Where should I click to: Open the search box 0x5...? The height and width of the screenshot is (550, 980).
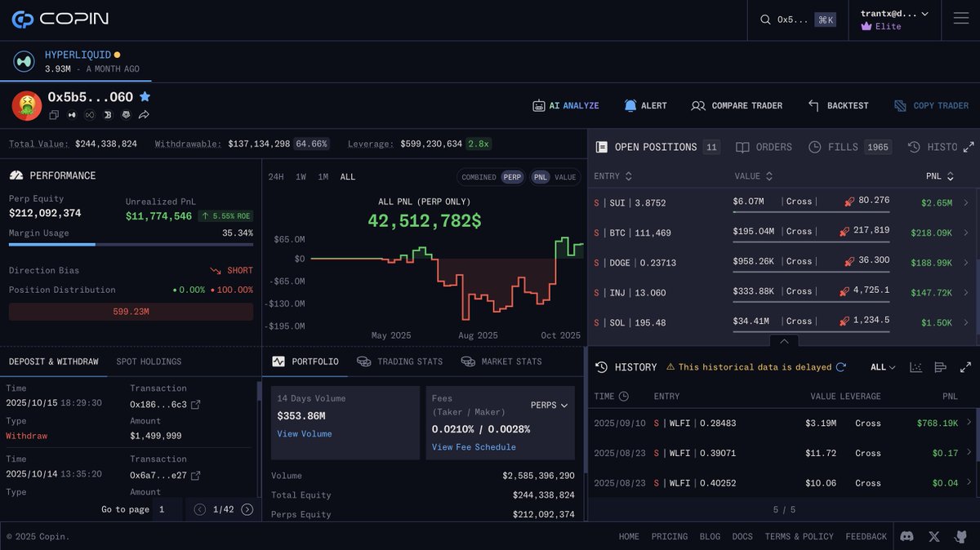798,20
